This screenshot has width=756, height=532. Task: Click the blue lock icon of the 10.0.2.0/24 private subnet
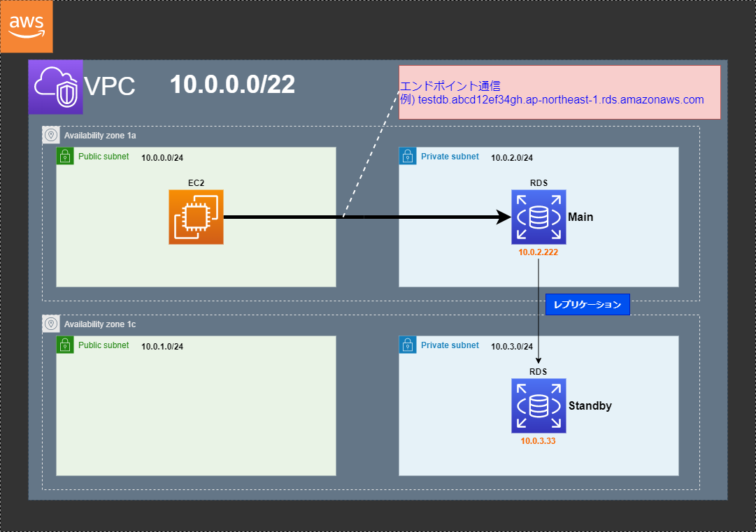pos(408,156)
